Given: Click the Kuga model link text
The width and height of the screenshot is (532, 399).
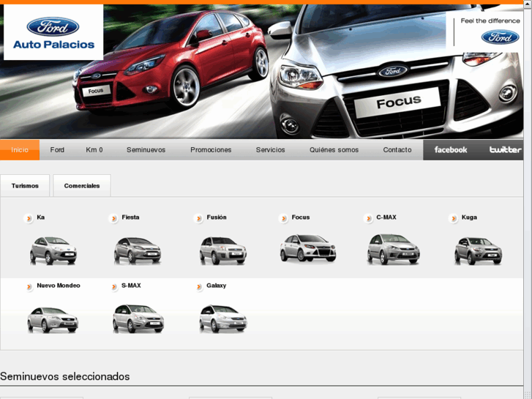Looking at the screenshot, I should coord(469,217).
